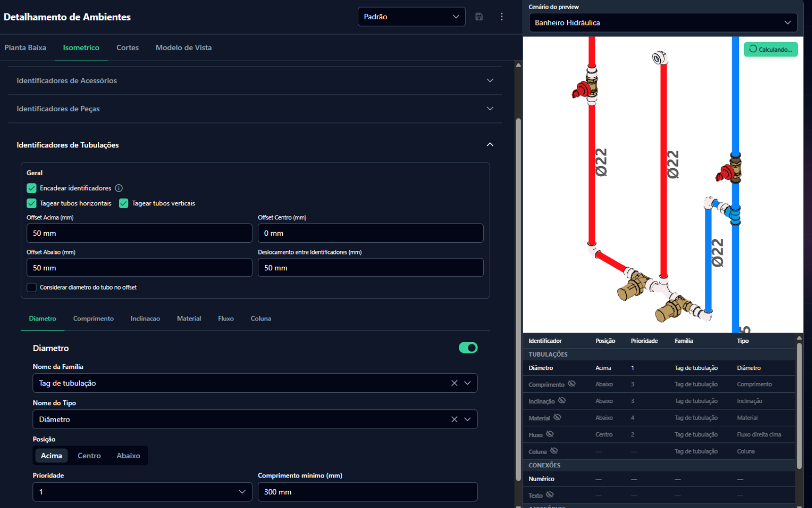Image resolution: width=812 pixels, height=508 pixels.
Task: Go to Modelo de Vista tab
Action: click(x=184, y=47)
